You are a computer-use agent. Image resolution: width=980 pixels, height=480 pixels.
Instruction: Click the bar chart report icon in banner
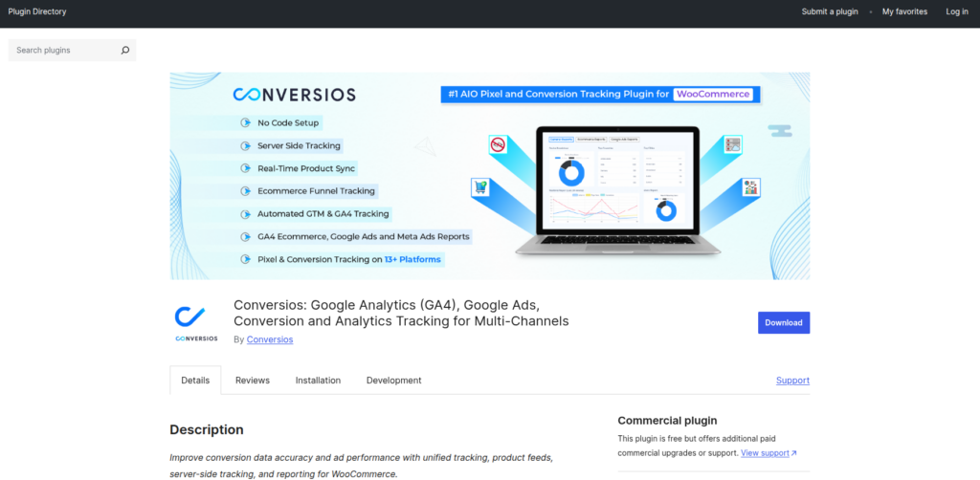click(x=751, y=186)
